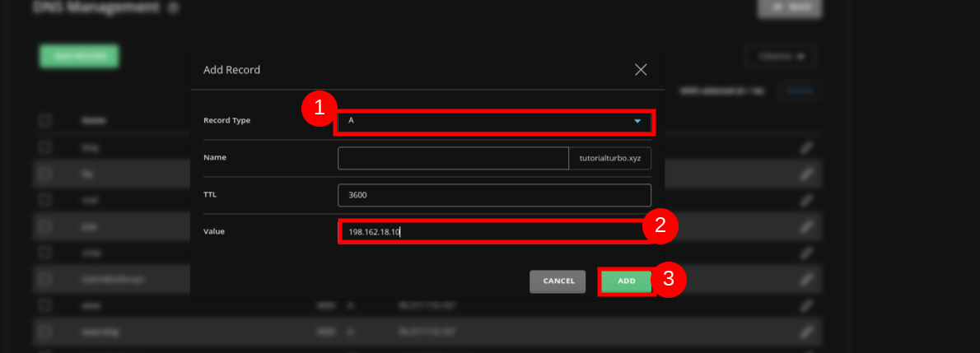Screen dimensions: 980x353
Task: Click the caret arrow in Record Type
Action: tap(637, 121)
